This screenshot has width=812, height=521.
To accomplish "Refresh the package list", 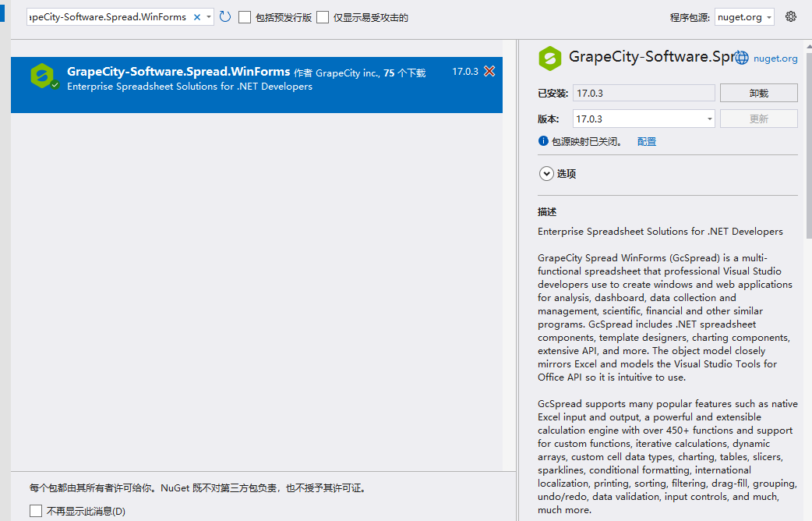I will coord(224,16).
